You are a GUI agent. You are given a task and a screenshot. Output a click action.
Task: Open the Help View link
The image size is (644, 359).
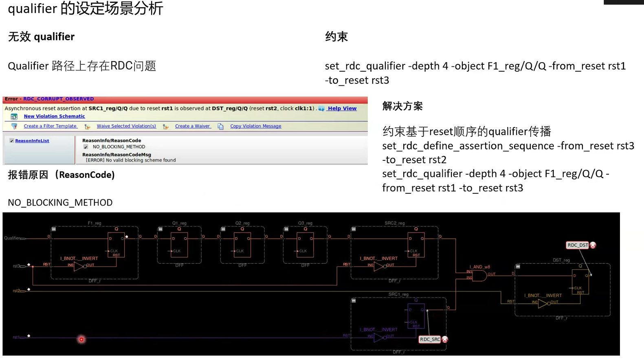(x=342, y=108)
